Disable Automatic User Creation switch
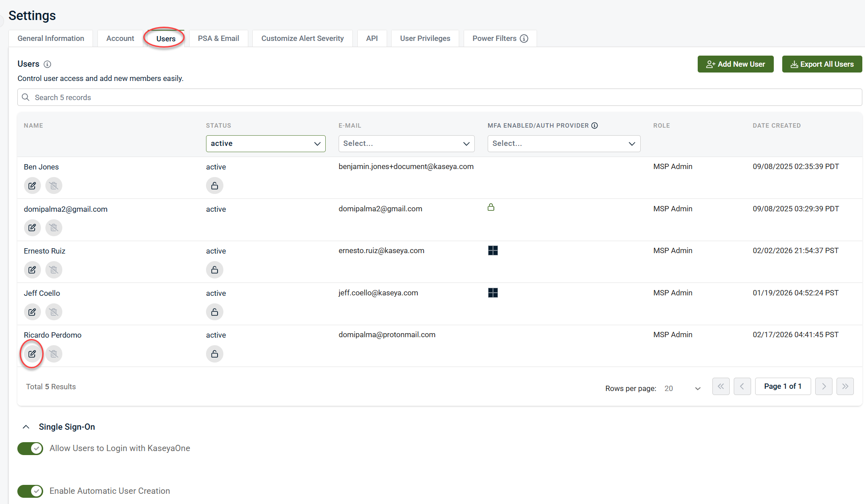Screen dimensions: 865x504 [x=30, y=491]
